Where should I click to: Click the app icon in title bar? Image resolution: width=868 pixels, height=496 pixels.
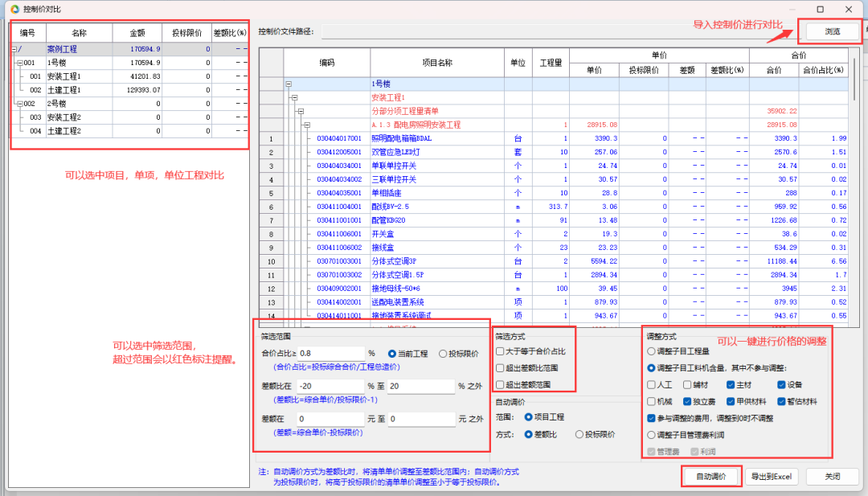(x=14, y=9)
